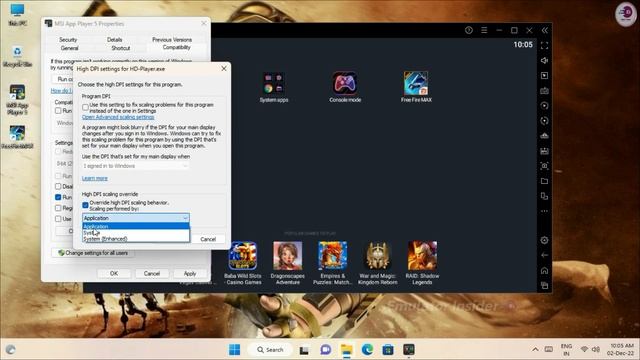Toggle fullscreen icon in App Player sidebar
Screen dimensions: 640x360
click(544, 46)
